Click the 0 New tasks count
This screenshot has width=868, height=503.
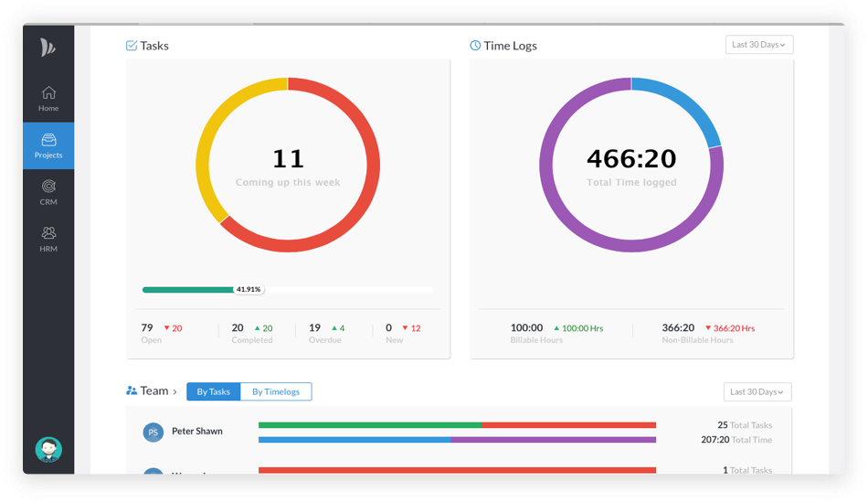coord(388,328)
